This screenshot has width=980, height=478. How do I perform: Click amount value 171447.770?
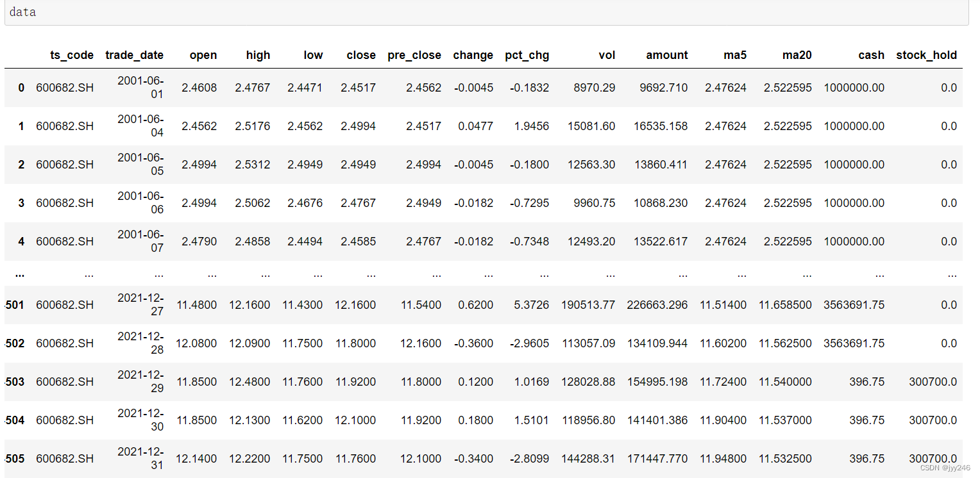658,459
